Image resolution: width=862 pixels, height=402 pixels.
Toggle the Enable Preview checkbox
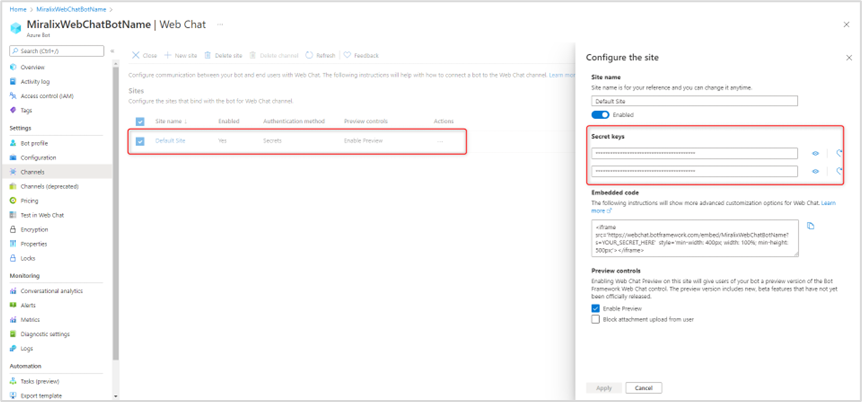pyautogui.click(x=595, y=309)
